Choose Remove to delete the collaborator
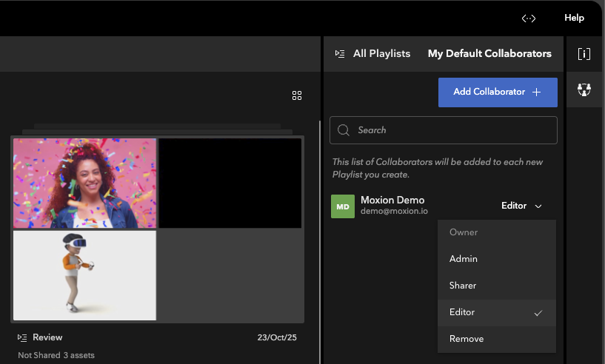 pyautogui.click(x=467, y=339)
